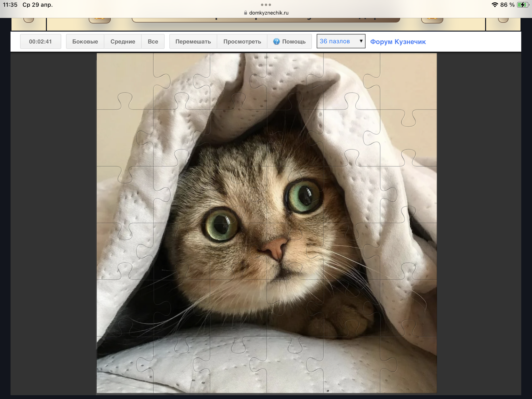Image resolution: width=532 pixels, height=399 pixels.
Task: Shuffle the puzzle with Перемешать
Action: pos(193,42)
